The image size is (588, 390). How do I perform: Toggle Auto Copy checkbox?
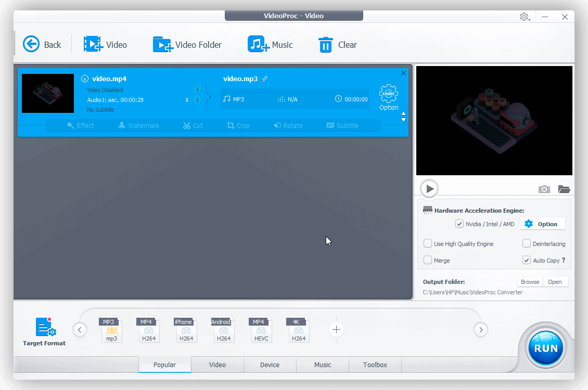pos(527,260)
